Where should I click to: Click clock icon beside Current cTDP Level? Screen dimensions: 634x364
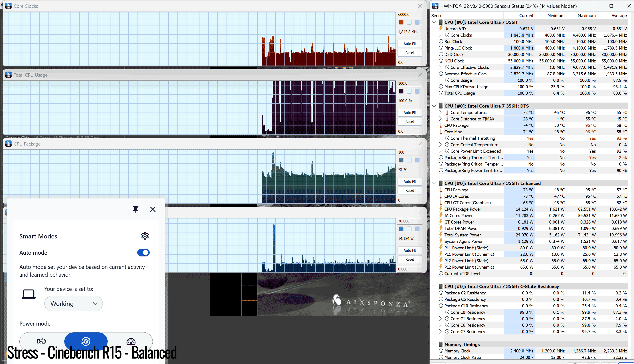tap(441, 274)
